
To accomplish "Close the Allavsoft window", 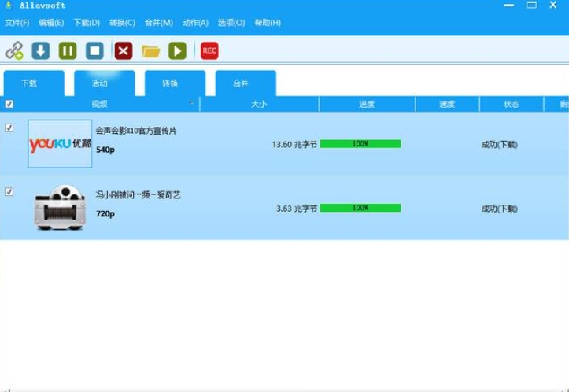I will click(553, 5).
